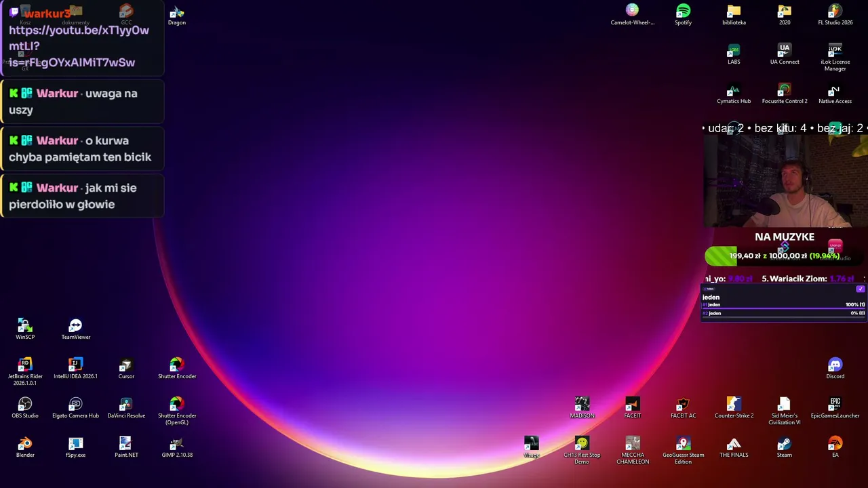Select the chat message 'uwaga na uszy'
This screenshot has height=488, width=868.
click(x=82, y=102)
